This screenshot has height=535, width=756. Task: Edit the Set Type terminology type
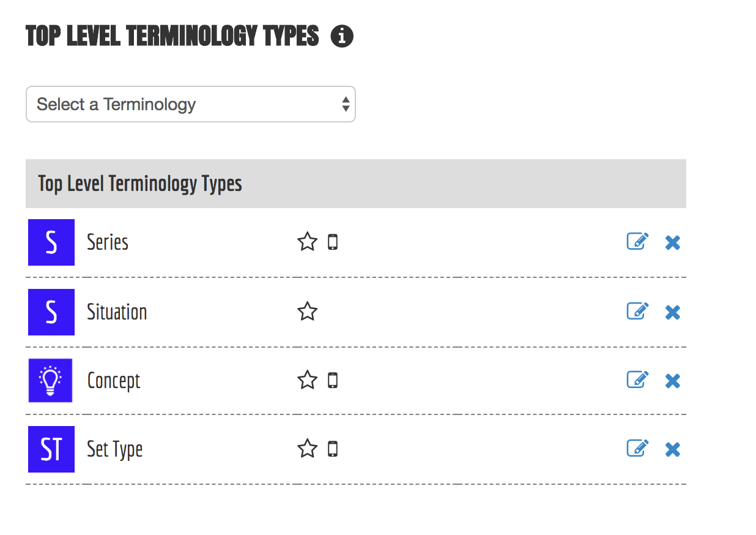point(637,449)
